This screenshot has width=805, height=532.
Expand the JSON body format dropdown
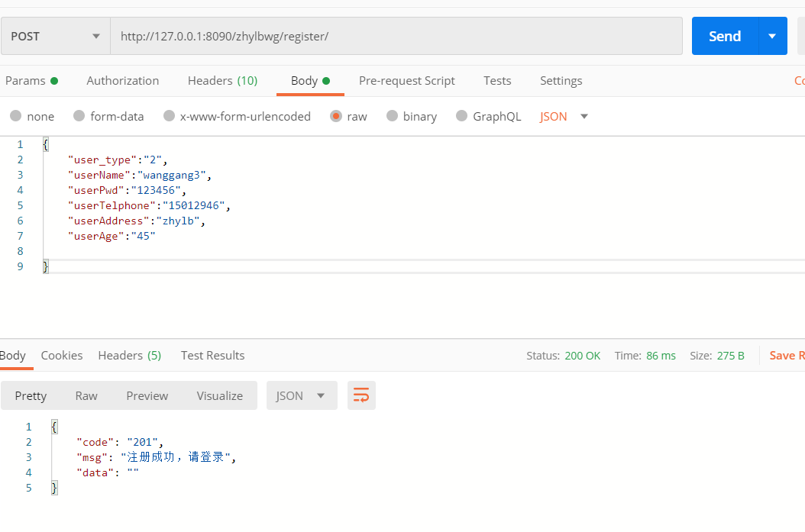pyautogui.click(x=564, y=116)
